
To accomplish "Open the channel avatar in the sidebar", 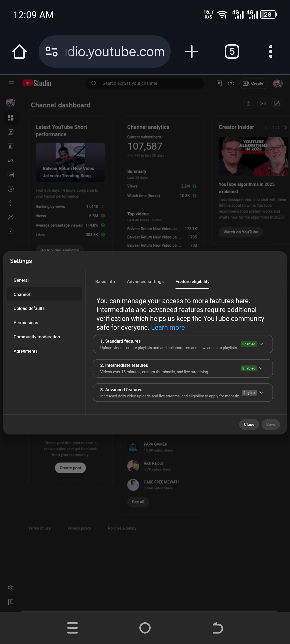I will (x=11, y=102).
